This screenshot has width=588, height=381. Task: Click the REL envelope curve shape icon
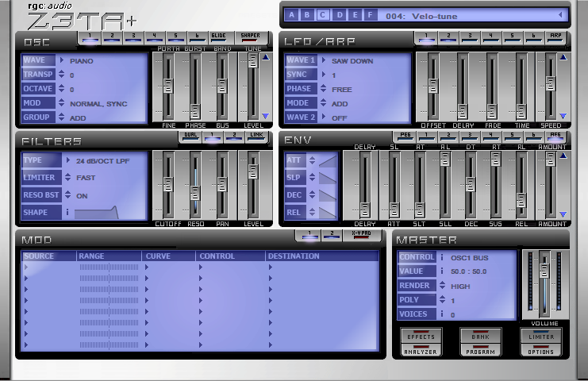tap(328, 212)
